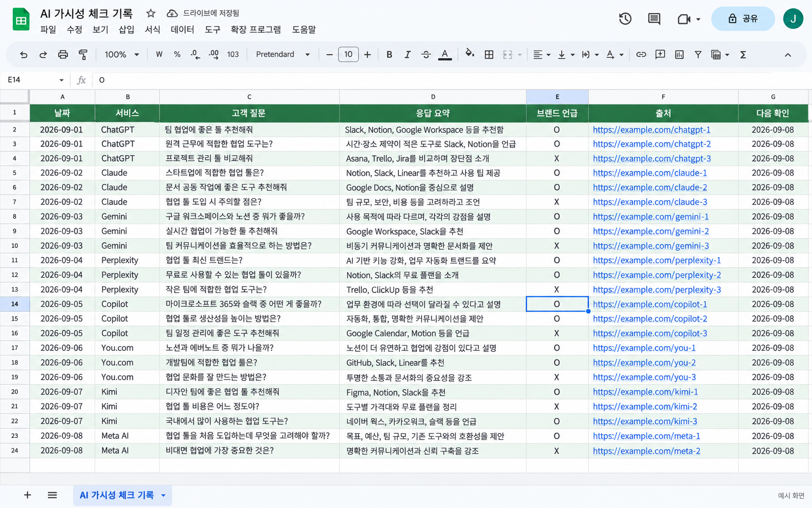The height and width of the screenshot is (508, 812).
Task: Open more number formats 103 button
Action: pyautogui.click(x=233, y=54)
